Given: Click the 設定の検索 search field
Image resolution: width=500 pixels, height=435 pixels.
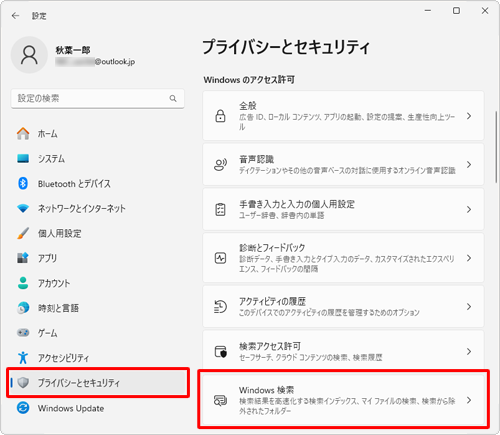Looking at the screenshot, I should coord(98,98).
